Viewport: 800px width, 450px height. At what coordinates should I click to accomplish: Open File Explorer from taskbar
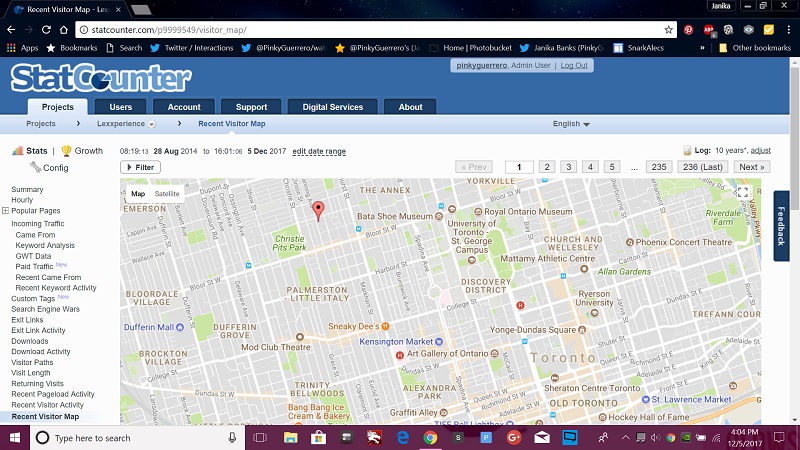click(x=290, y=437)
